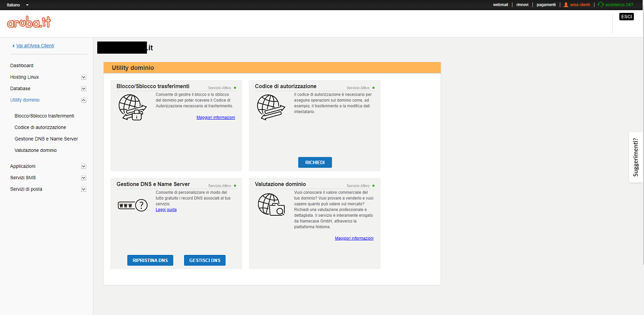
Task: Expand the Database menu arrow
Action: (84, 89)
